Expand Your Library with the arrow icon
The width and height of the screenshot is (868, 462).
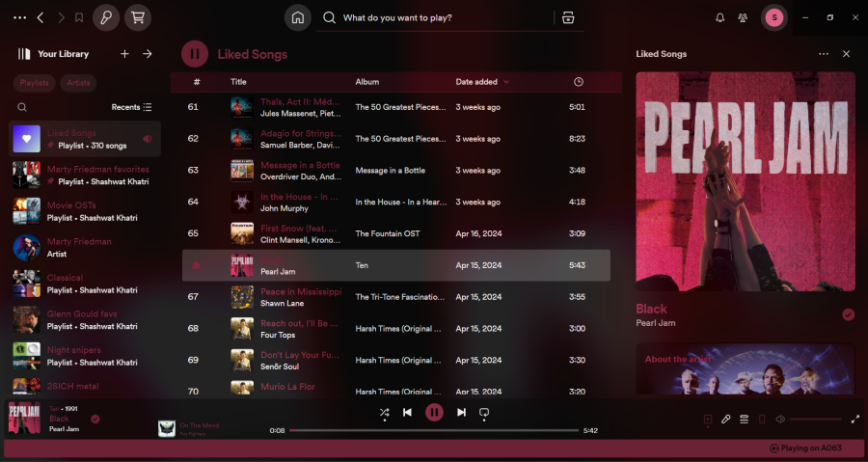(x=148, y=54)
